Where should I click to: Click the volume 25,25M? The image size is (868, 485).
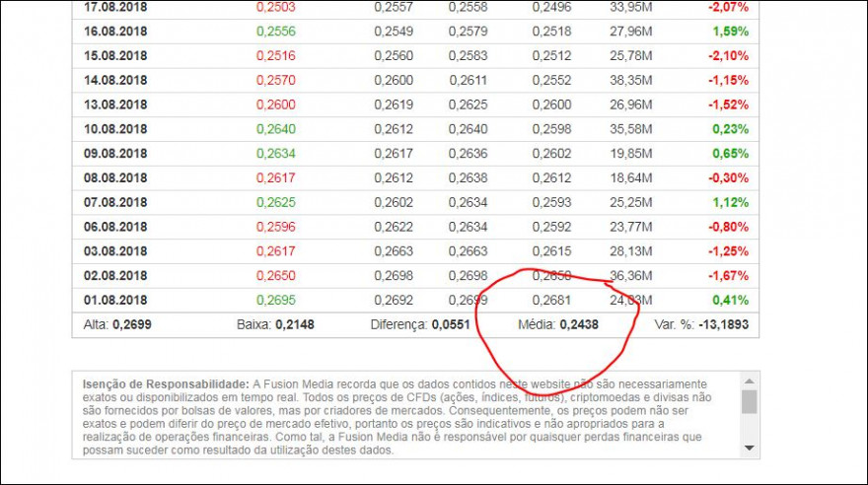tap(631, 202)
